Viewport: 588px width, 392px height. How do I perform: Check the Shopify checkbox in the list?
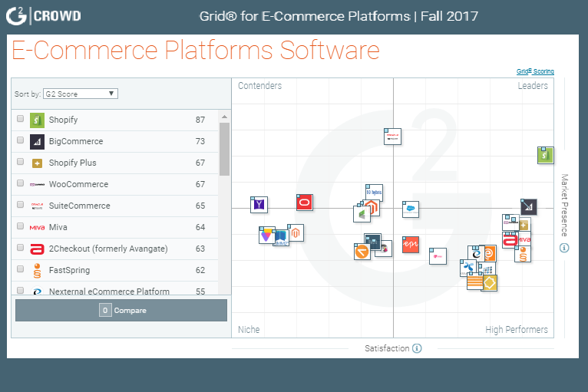pos(20,119)
